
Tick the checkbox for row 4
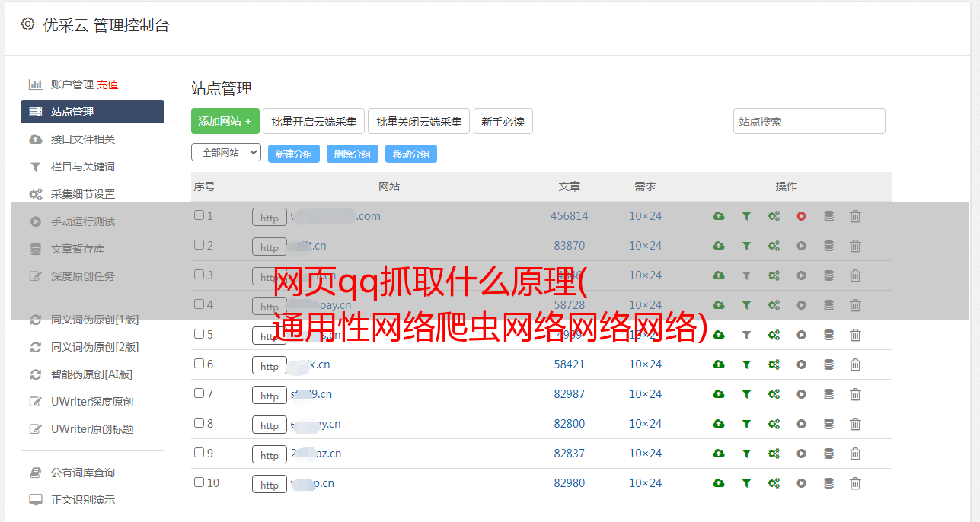pos(199,304)
